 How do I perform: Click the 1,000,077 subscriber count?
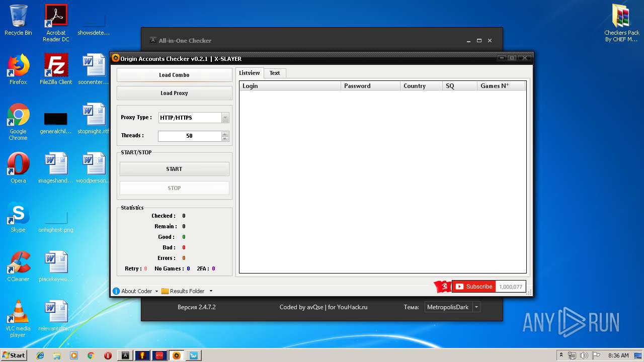pyautogui.click(x=510, y=287)
